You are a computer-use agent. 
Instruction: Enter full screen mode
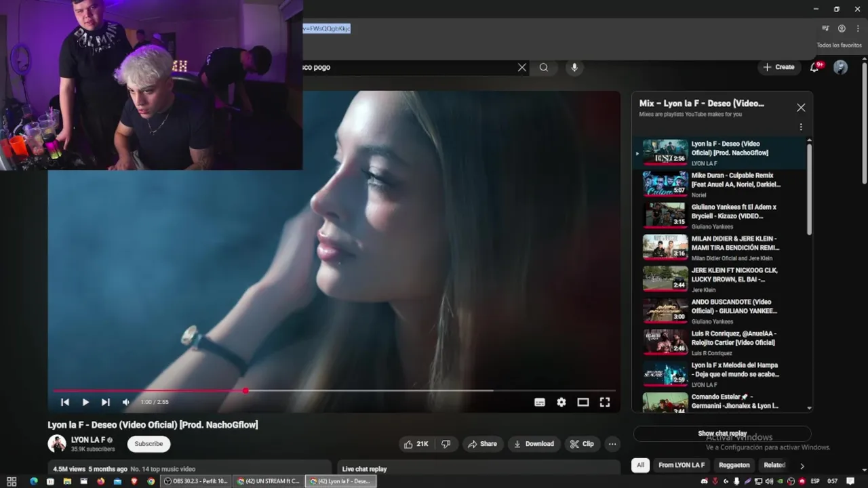[605, 402]
